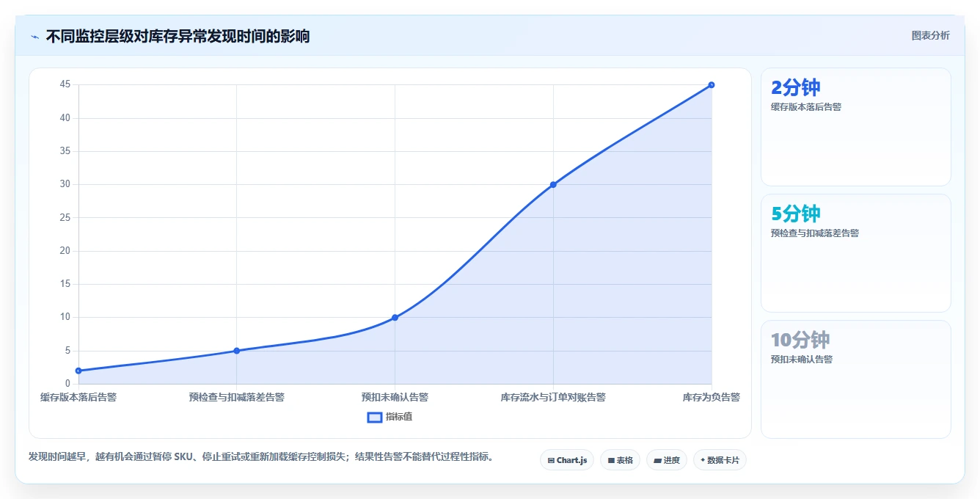Image resolution: width=980 pixels, height=499 pixels.
Task: Open the 5分钟 data card
Action: coord(855,253)
